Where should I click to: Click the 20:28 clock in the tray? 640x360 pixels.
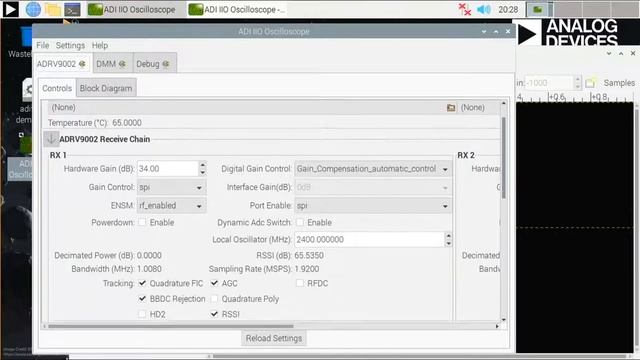508,9
